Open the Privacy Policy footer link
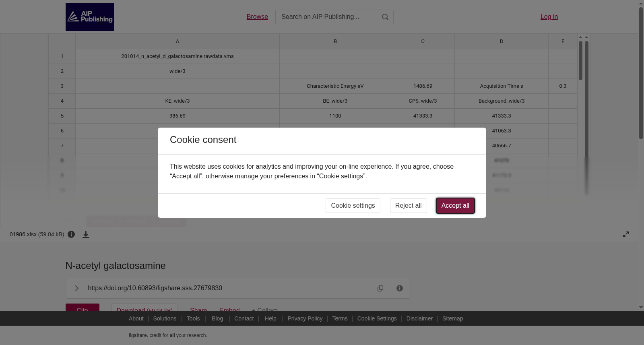This screenshot has width=644, height=345. point(305,318)
